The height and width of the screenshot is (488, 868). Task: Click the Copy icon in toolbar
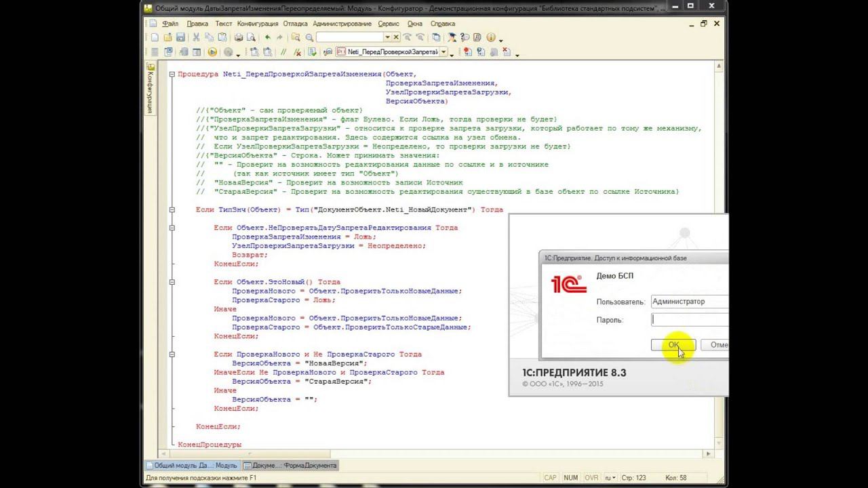(209, 37)
